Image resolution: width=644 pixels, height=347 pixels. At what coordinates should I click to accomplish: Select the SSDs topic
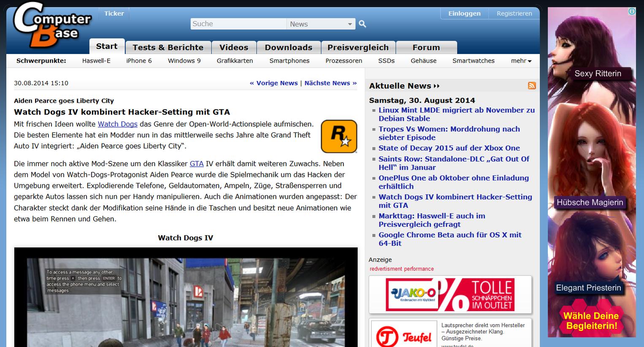click(387, 61)
